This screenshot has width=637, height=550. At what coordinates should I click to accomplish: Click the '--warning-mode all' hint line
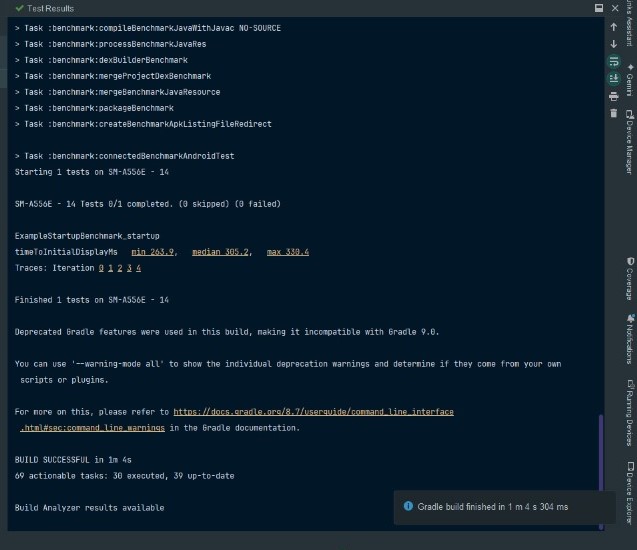288,364
